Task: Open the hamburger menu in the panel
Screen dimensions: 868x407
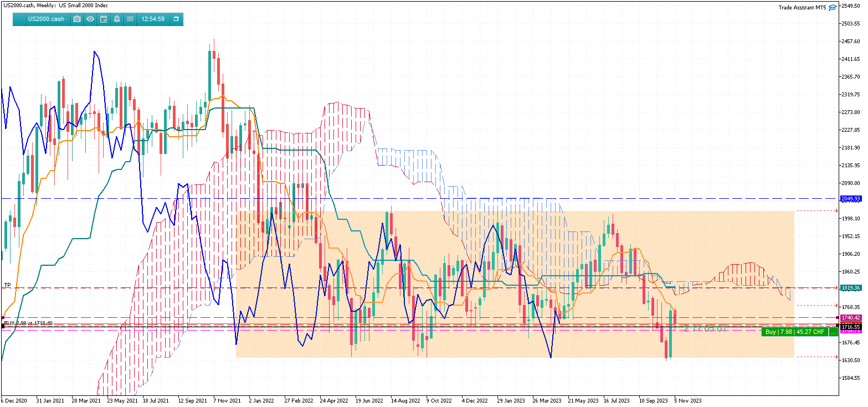Action: point(130,19)
